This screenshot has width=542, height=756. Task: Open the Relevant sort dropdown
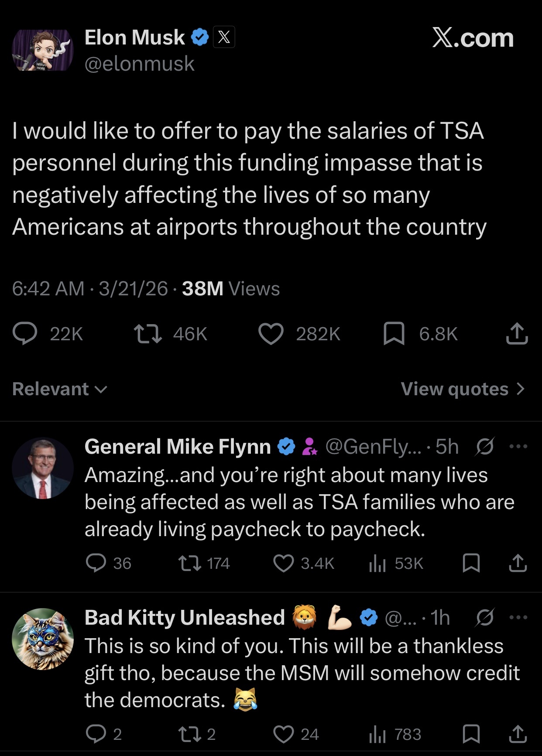click(x=59, y=389)
